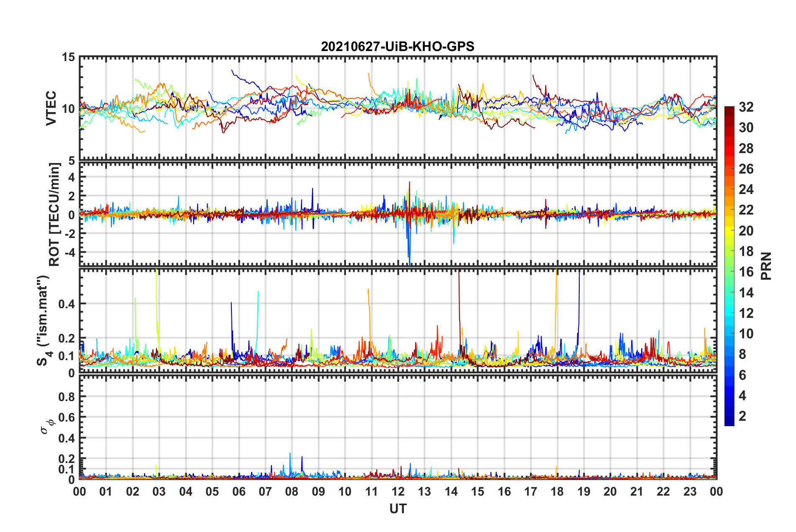Click x-axis tick label 12

[398, 491]
